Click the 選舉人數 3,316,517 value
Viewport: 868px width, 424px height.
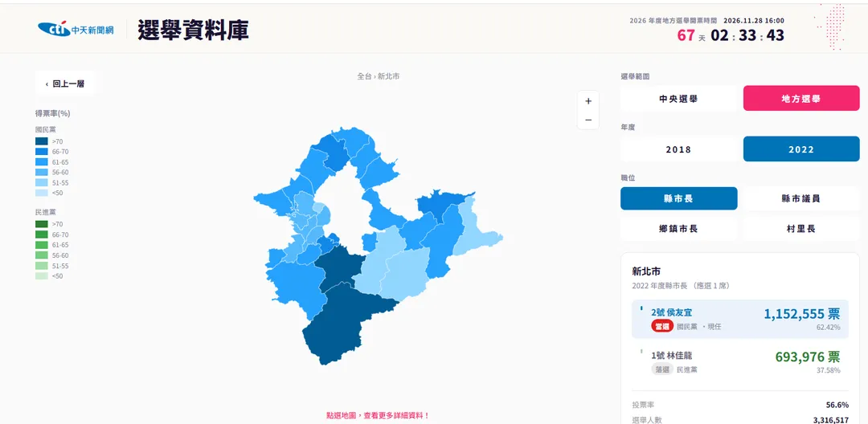coord(831,420)
